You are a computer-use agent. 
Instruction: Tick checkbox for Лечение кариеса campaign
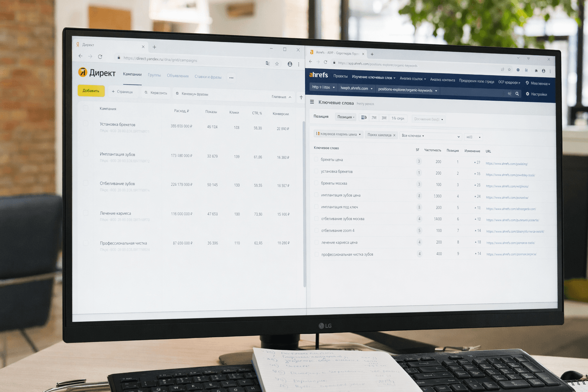(x=85, y=213)
